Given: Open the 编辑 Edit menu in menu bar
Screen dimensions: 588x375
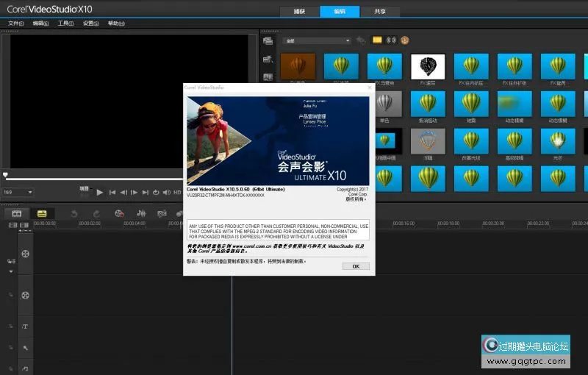Looking at the screenshot, I should 40,24.
